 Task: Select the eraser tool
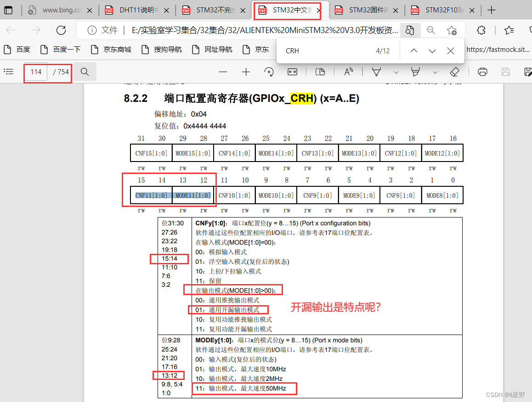point(454,72)
